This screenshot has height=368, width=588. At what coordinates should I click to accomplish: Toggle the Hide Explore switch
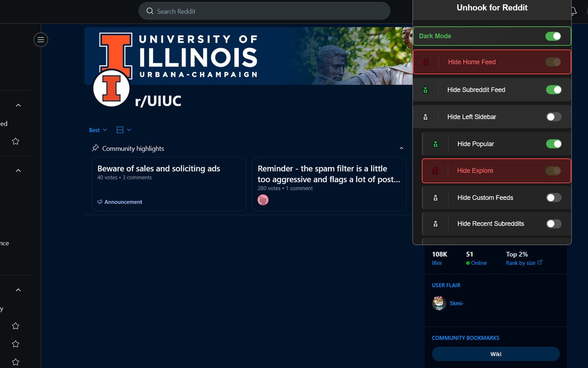coord(553,171)
